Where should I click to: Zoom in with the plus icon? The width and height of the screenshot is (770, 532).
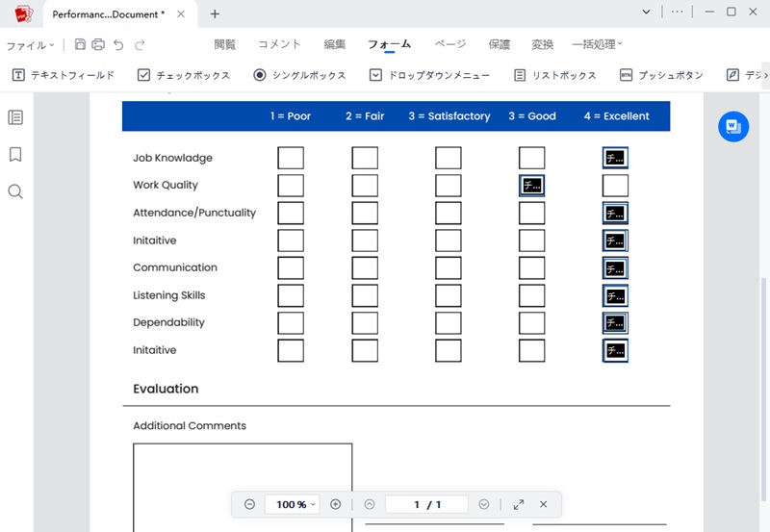(x=335, y=504)
